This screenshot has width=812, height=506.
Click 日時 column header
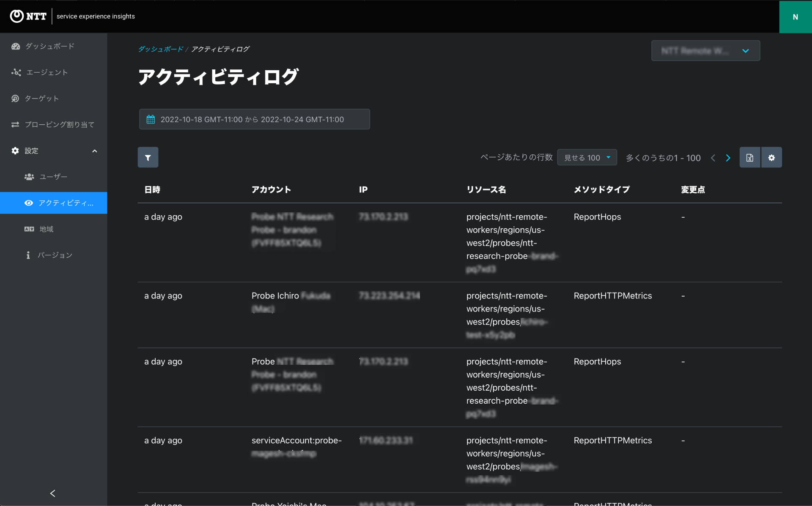point(152,190)
